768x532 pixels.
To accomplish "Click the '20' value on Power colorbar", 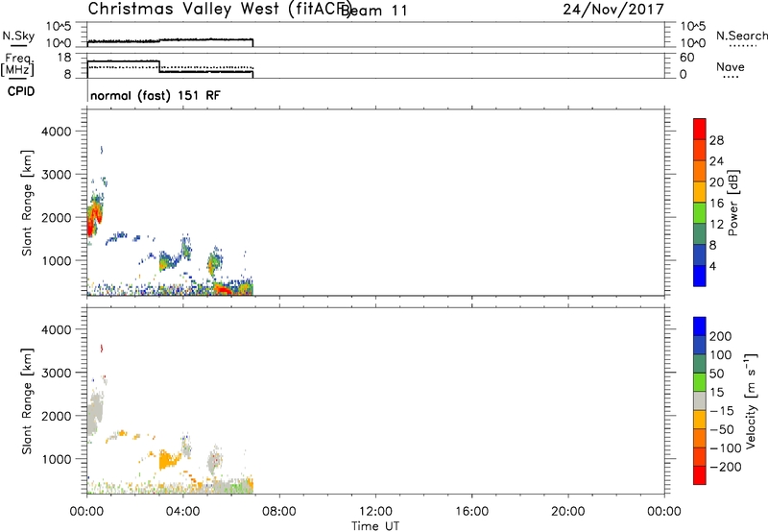I will pos(716,182).
